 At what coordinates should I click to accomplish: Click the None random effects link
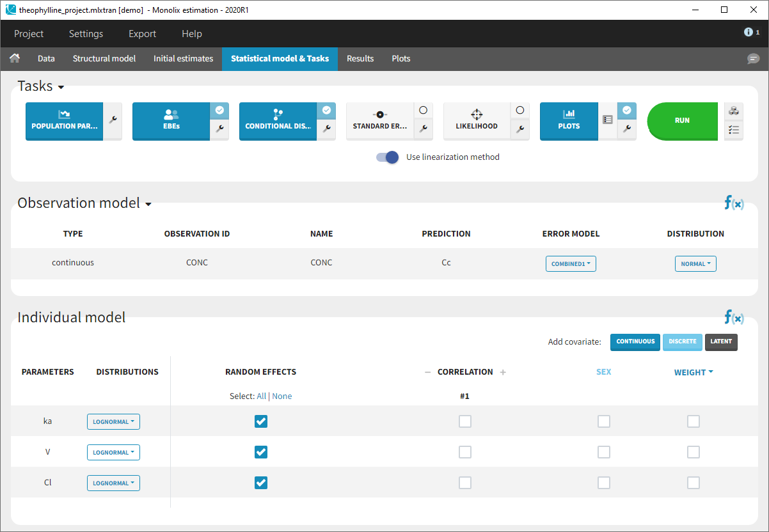pyautogui.click(x=282, y=396)
